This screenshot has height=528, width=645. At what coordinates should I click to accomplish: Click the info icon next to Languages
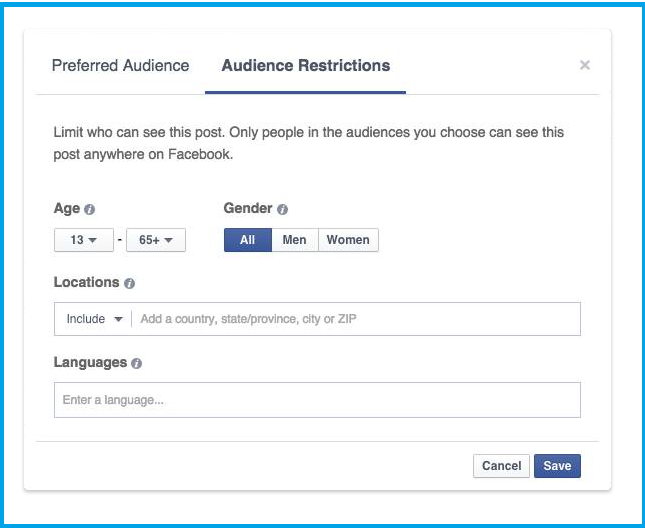point(137,364)
